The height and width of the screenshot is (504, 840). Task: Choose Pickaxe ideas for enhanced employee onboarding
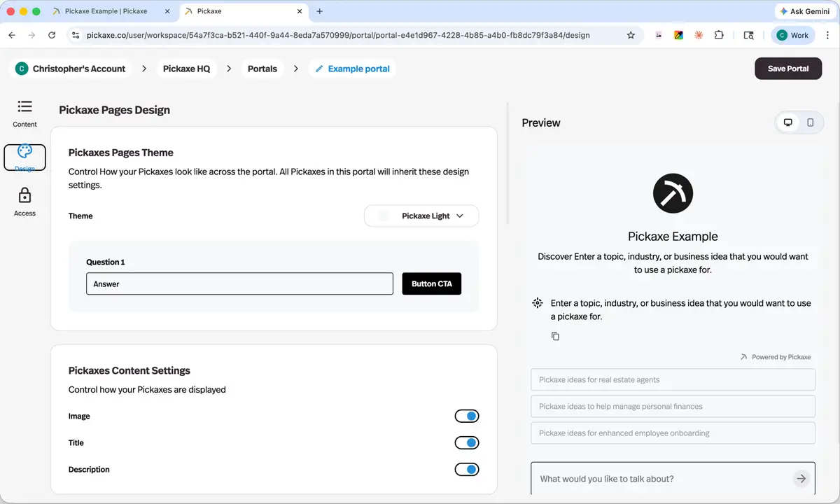point(673,433)
